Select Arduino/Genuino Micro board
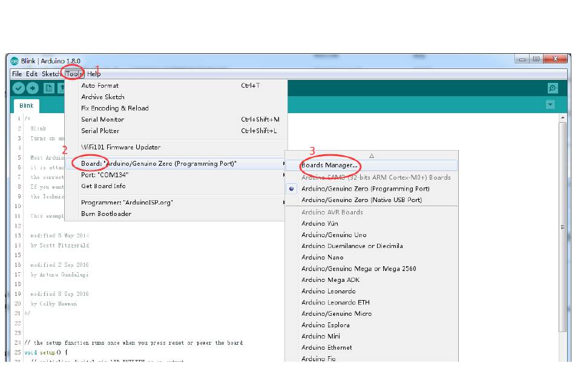 point(372,313)
